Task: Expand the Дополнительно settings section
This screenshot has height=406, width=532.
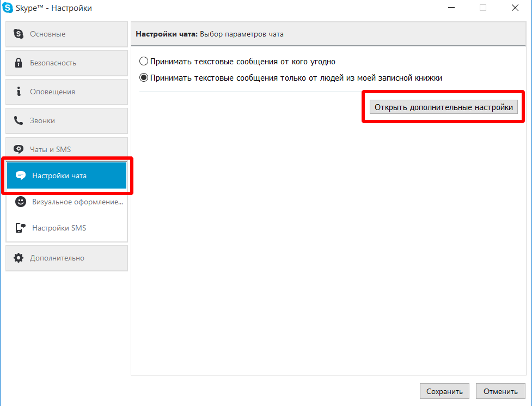Action: [66, 258]
